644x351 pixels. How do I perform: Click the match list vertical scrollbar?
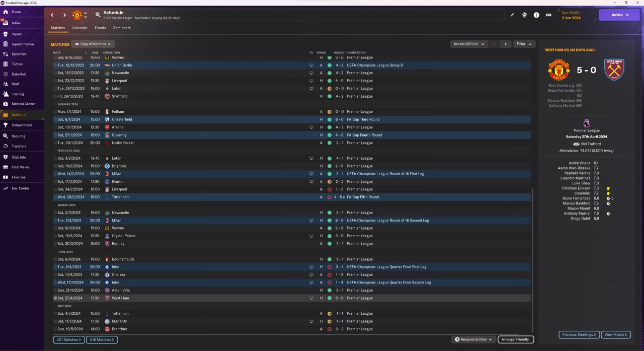click(533, 260)
